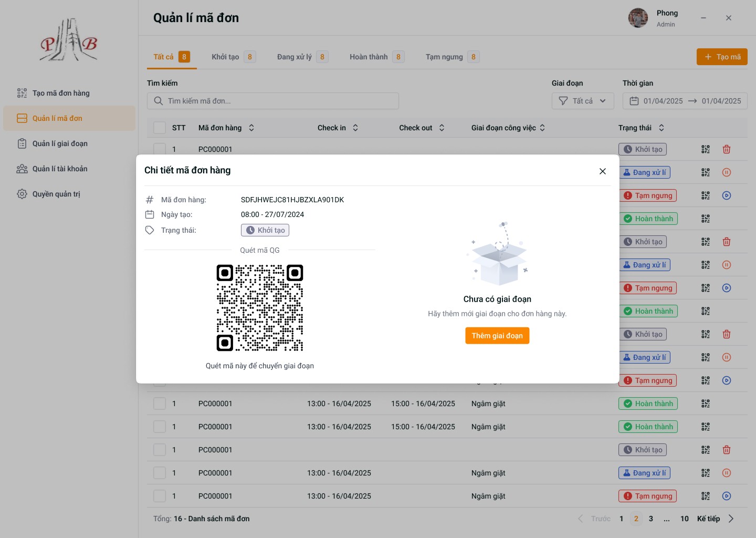Switch to the Tất cả tab
The height and width of the screenshot is (538, 756).
[x=172, y=57]
